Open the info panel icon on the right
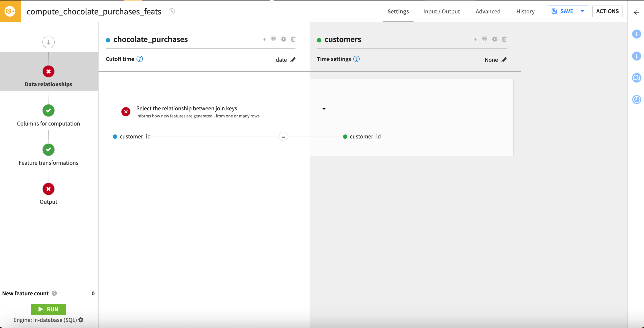Viewport: 644px width, 328px height. tap(636, 56)
